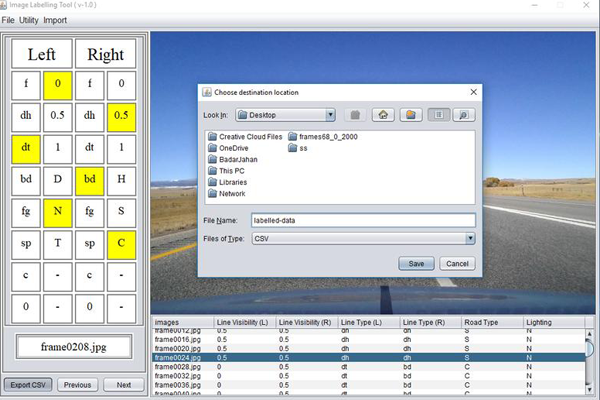Click the File Name input field
600x400 pixels.
click(x=364, y=220)
